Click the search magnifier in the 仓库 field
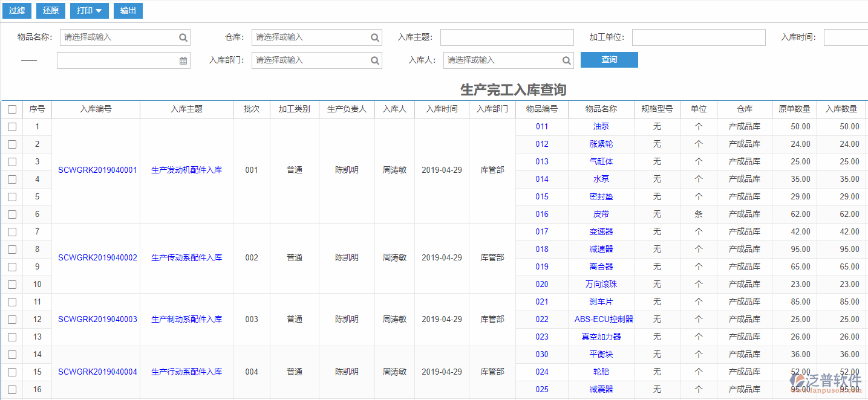 click(375, 37)
